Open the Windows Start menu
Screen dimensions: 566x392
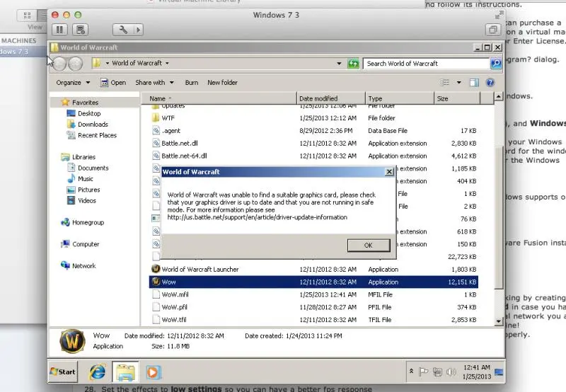coord(63,371)
